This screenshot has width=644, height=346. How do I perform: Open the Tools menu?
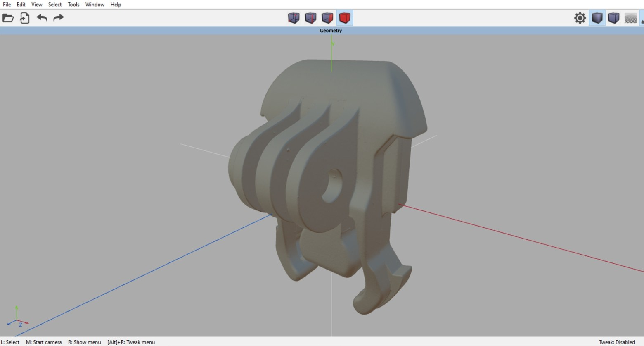[73, 5]
